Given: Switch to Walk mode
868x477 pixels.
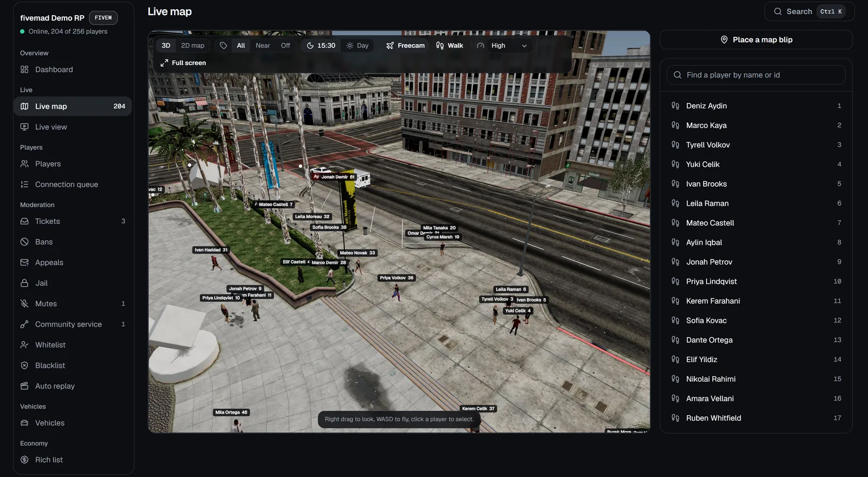Looking at the screenshot, I should 450,46.
